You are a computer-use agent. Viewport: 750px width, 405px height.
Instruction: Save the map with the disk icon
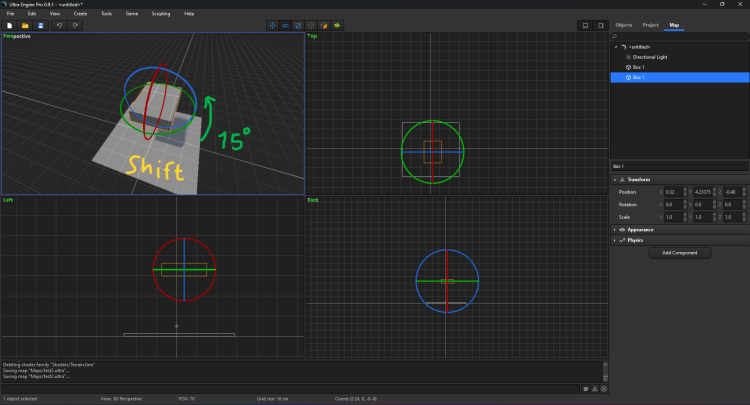coord(40,25)
